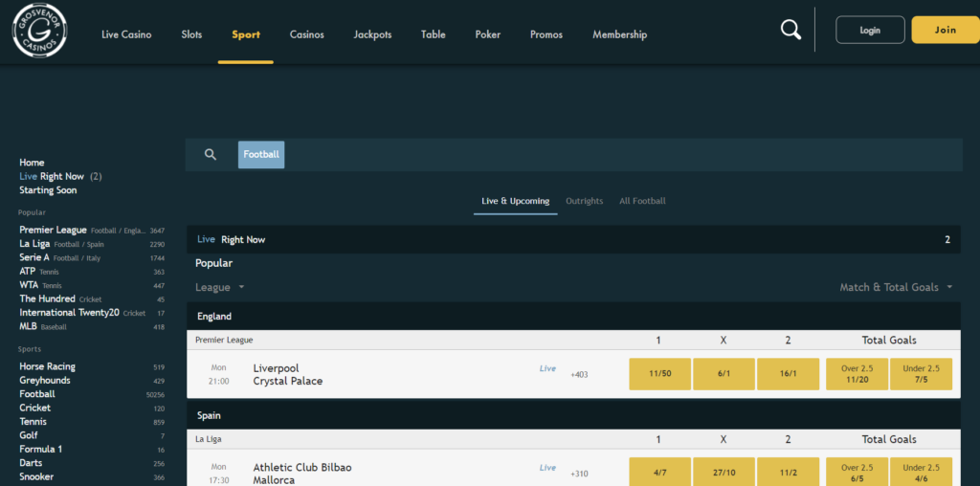
Task: Select Football in Sports list
Action: tap(92, 394)
